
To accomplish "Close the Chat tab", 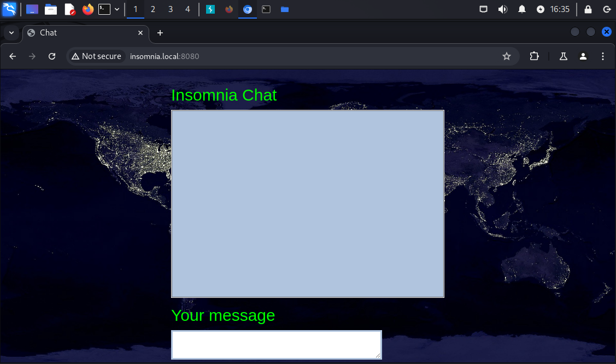I will tap(140, 33).
